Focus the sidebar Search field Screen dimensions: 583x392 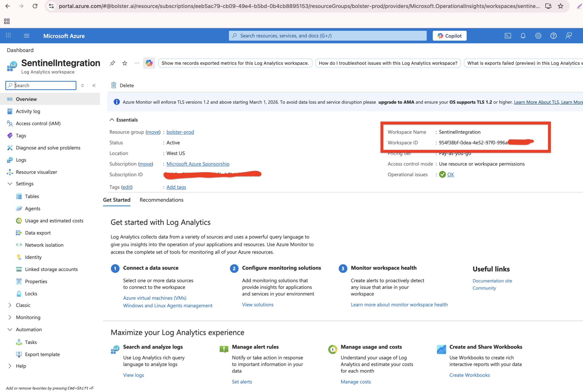pyautogui.click(x=44, y=86)
